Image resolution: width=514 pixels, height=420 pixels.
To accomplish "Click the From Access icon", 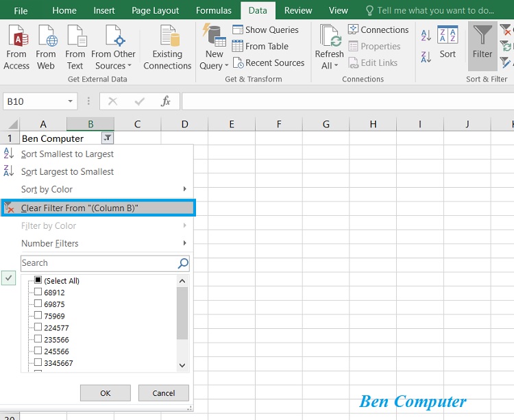I will coord(16,47).
